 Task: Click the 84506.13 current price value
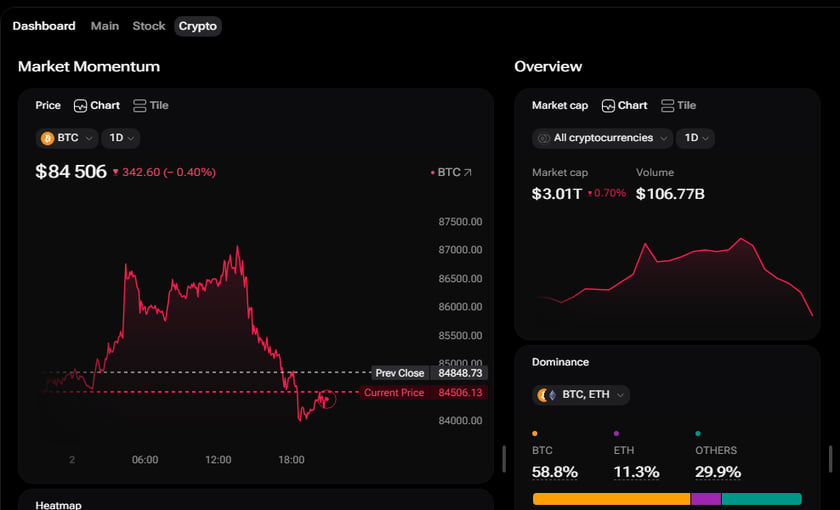click(x=460, y=393)
